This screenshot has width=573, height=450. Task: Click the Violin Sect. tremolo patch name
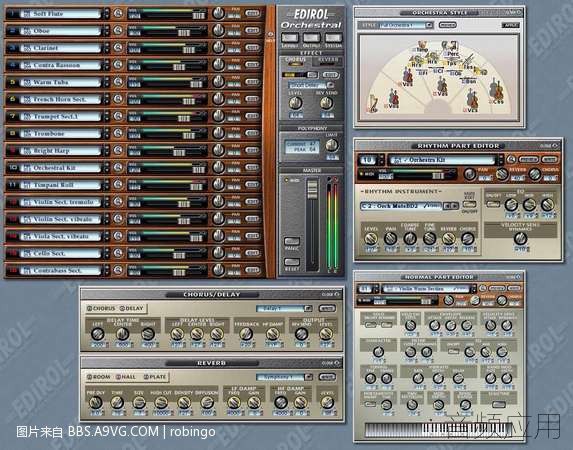tap(61, 202)
